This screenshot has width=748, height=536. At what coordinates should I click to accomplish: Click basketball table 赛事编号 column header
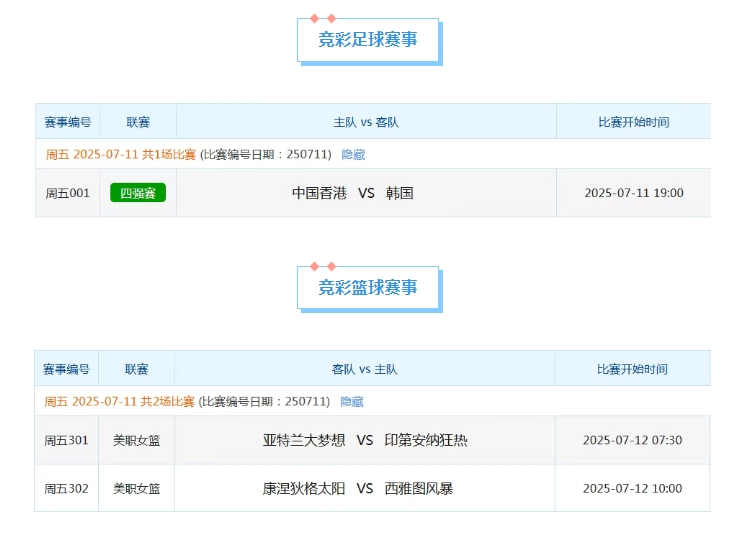66,369
